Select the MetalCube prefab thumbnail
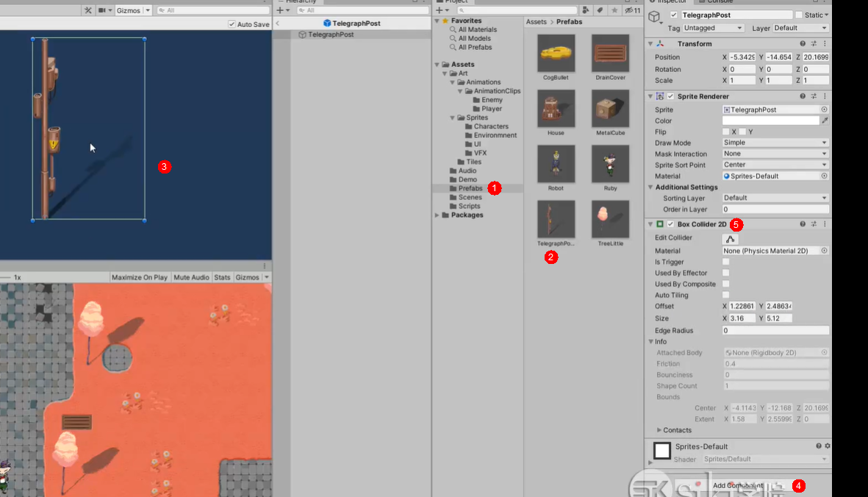 coord(610,109)
